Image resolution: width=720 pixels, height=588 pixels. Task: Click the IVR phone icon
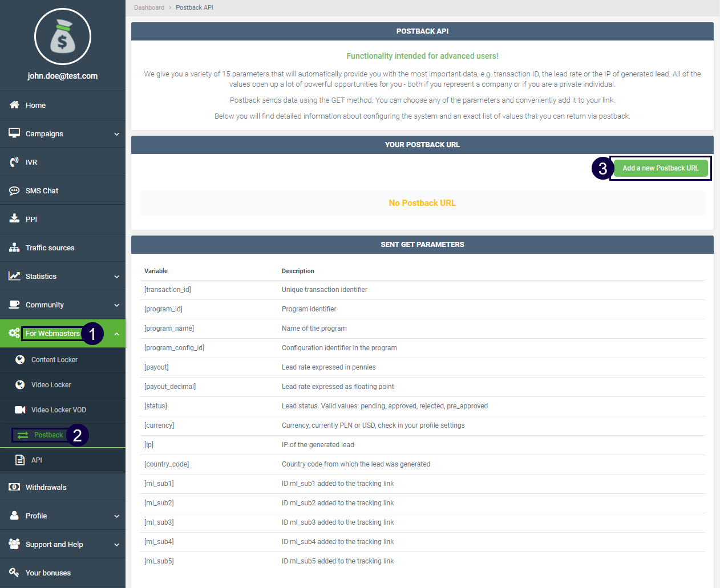click(14, 162)
